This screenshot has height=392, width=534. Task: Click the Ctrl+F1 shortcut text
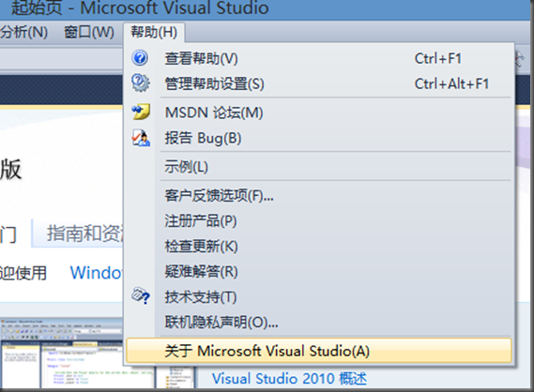coord(437,58)
